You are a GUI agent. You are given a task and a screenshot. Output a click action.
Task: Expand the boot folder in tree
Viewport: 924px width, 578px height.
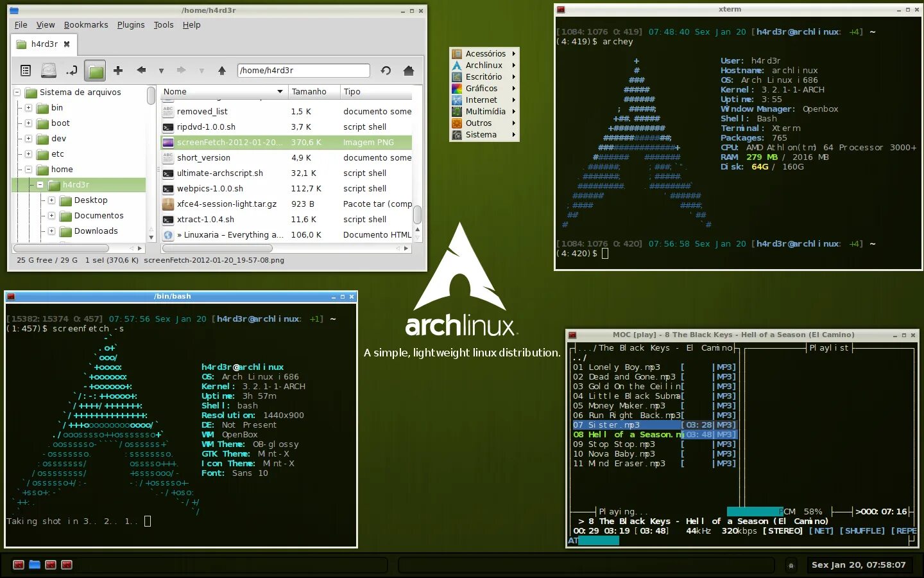pos(29,123)
